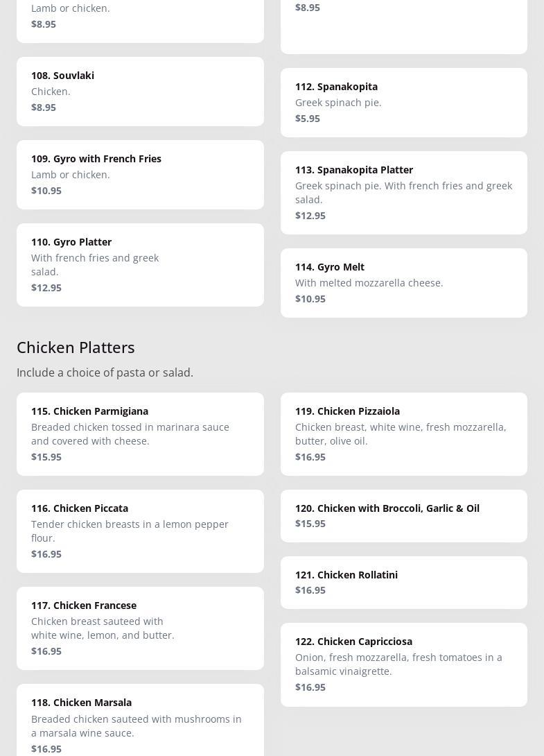Choose the 110. Gyro Platter card
The width and height of the screenshot is (544, 756).
click(x=140, y=264)
